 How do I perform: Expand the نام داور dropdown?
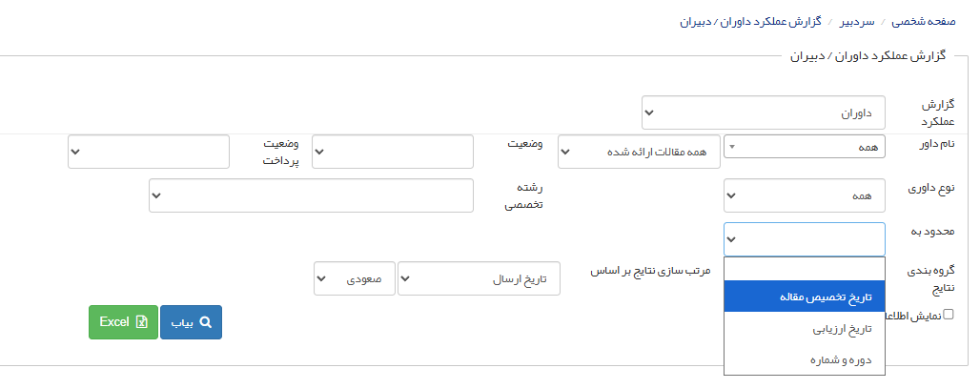[x=805, y=146]
